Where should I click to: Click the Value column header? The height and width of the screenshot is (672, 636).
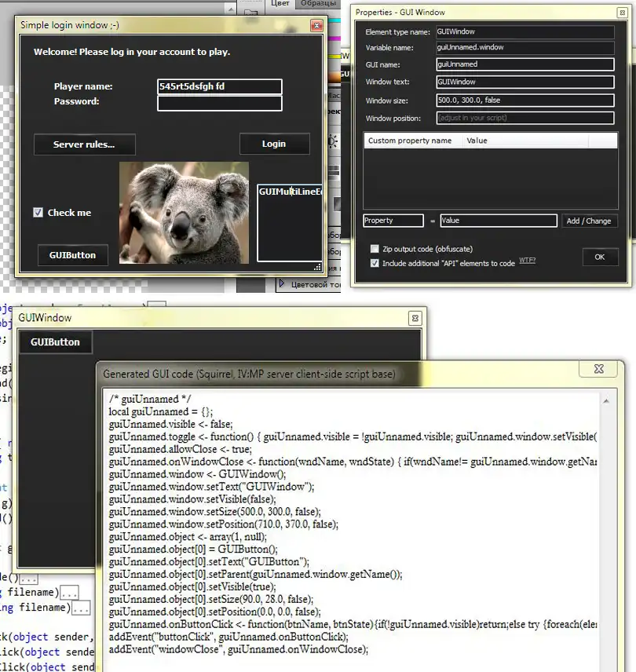pyautogui.click(x=525, y=141)
